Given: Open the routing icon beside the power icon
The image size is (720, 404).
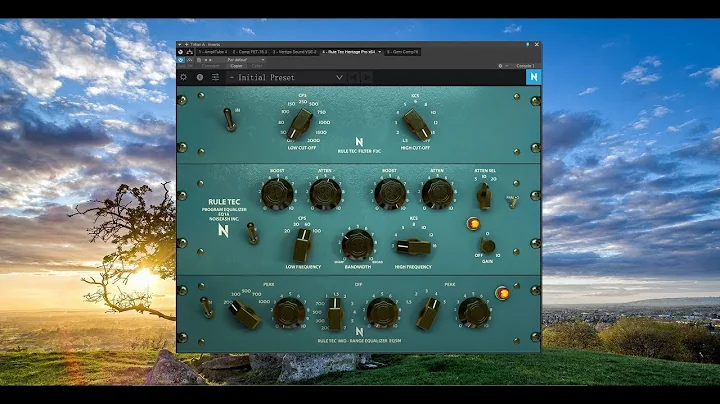Looking at the screenshot, I should point(189,52).
